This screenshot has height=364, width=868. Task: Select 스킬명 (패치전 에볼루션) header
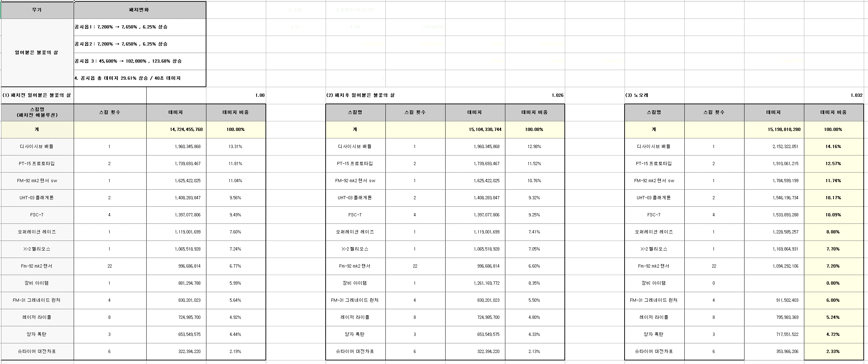click(37, 112)
